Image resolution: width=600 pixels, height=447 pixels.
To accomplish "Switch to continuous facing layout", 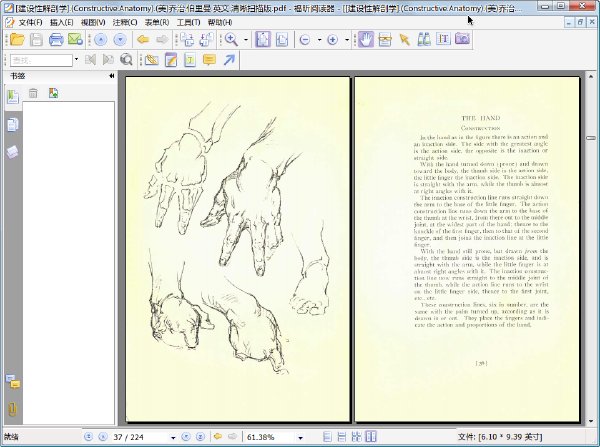I will click(356, 437).
